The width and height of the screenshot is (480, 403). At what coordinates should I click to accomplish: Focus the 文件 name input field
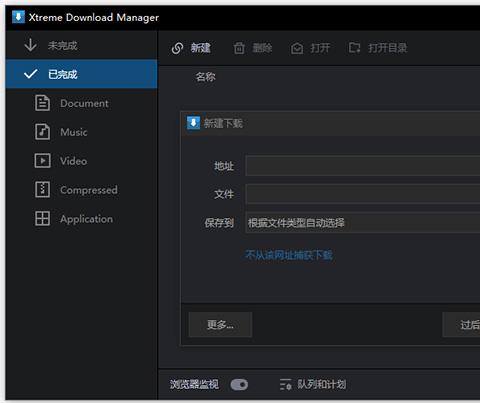coord(363,194)
